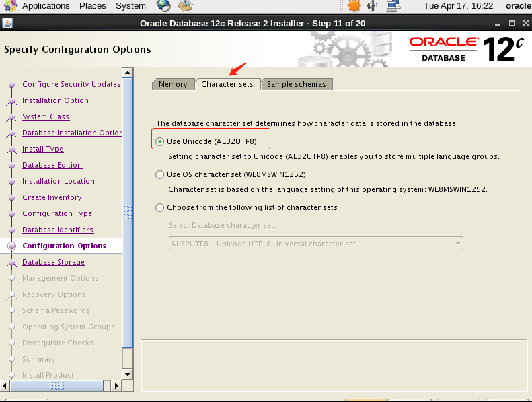Click the vertical scrollbar thumb in step list
The image size is (532, 402).
tap(128, 213)
